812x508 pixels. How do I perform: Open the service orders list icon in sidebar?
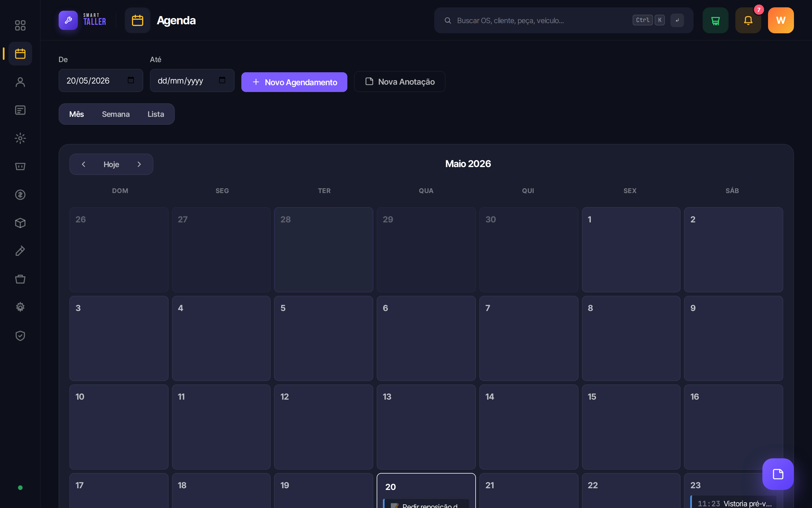coord(20,110)
